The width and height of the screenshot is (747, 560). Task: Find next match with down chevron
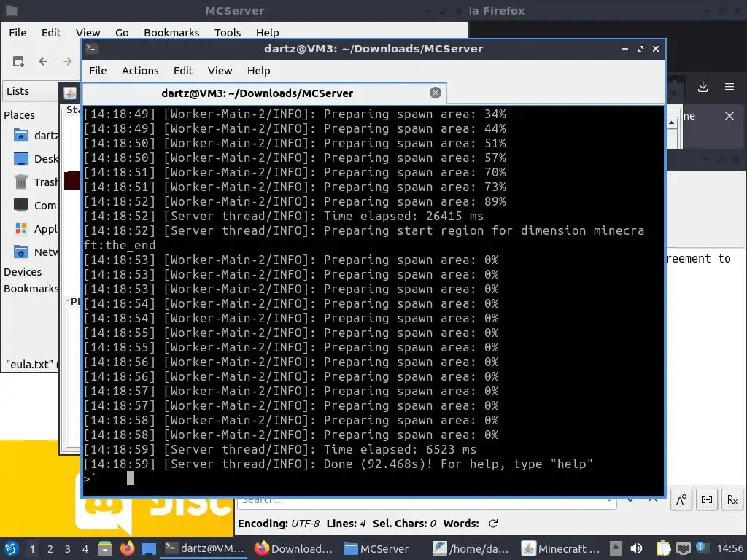coord(630,499)
